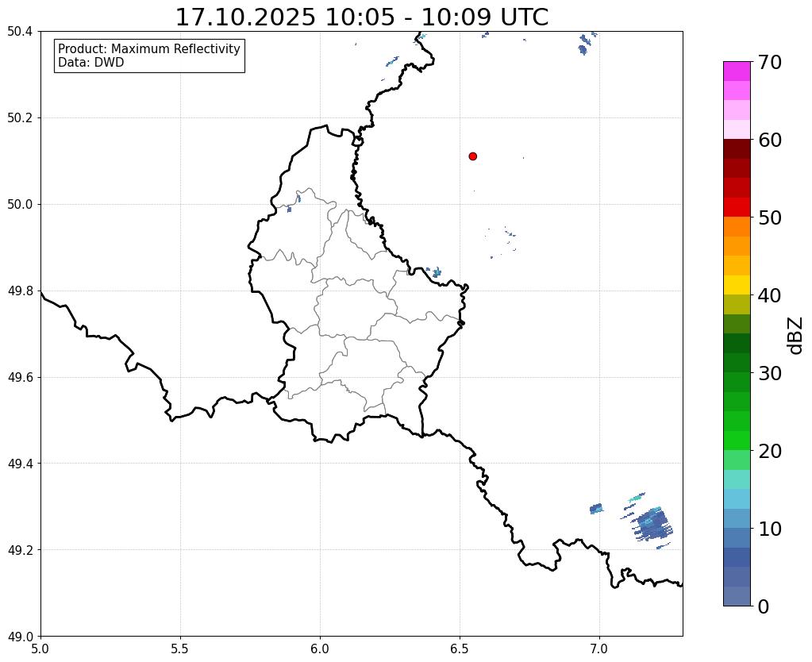Click the colorbar tick label 70
812x662 pixels.
pyautogui.click(x=769, y=62)
